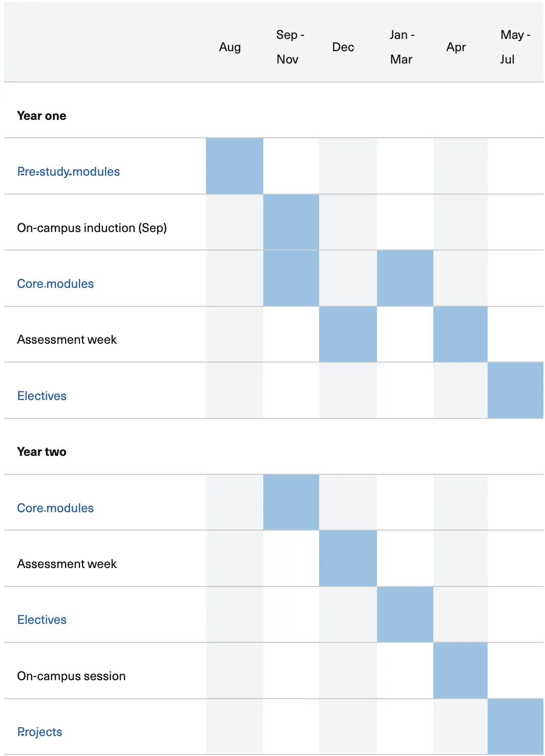Select the On-campus induction (Sep) row label

click(92, 228)
